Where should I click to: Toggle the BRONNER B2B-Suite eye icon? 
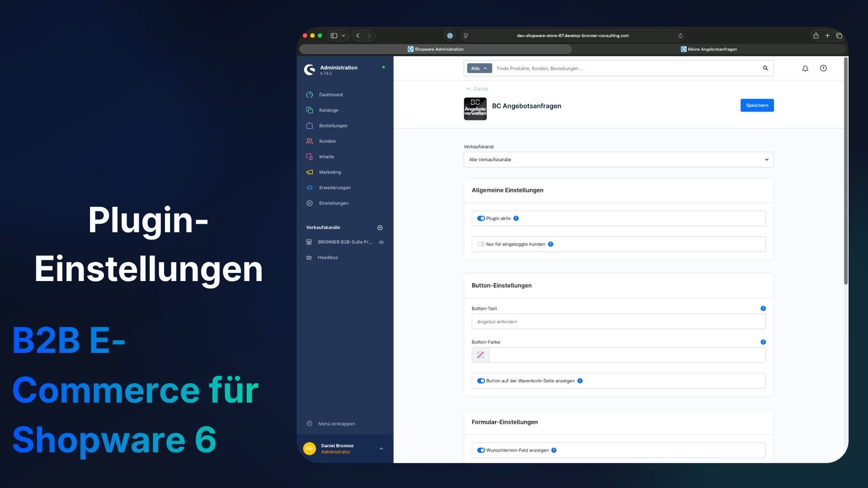(382, 242)
